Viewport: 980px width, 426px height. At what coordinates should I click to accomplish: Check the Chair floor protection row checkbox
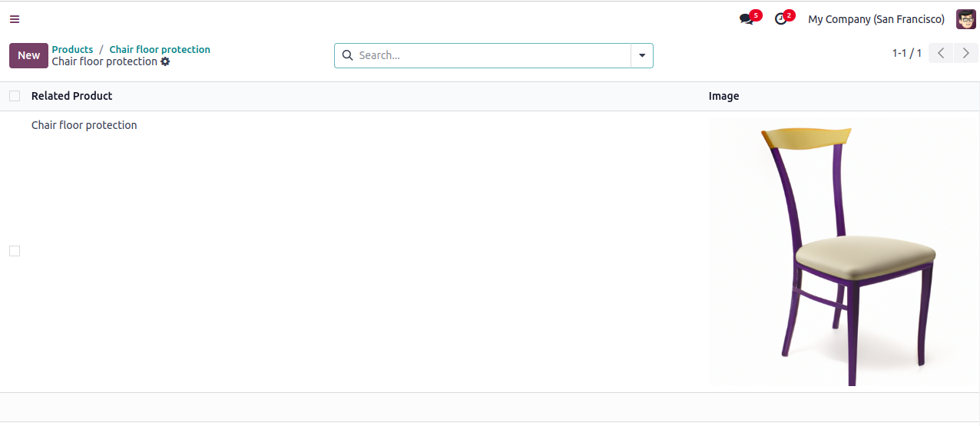[x=15, y=251]
